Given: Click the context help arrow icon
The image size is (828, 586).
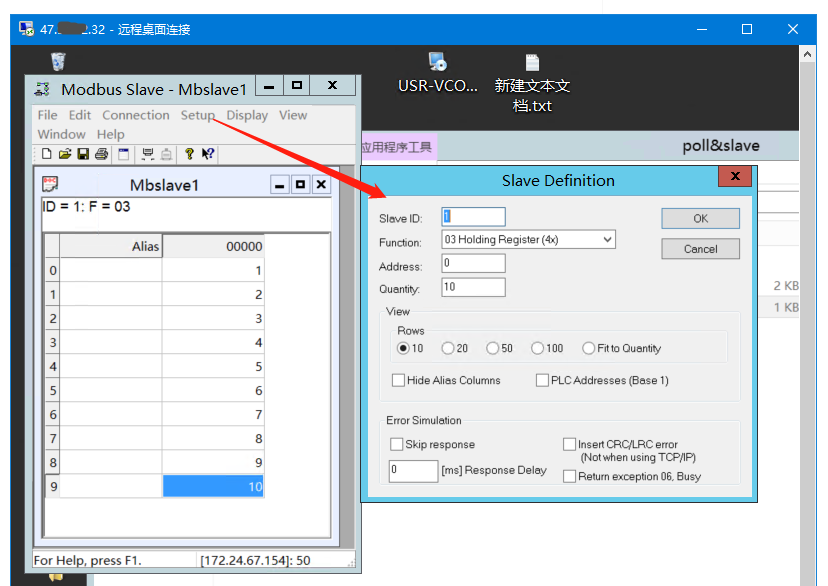Looking at the screenshot, I should [208, 154].
